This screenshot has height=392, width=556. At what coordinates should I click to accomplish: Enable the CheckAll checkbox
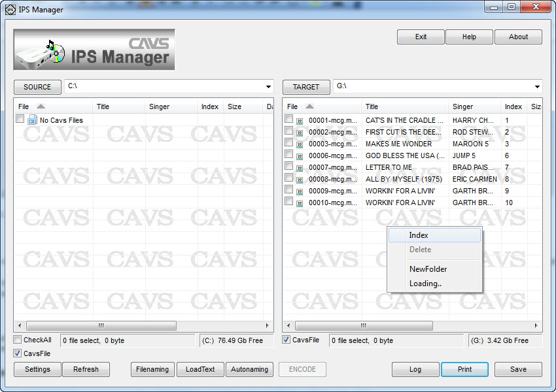[18, 340]
